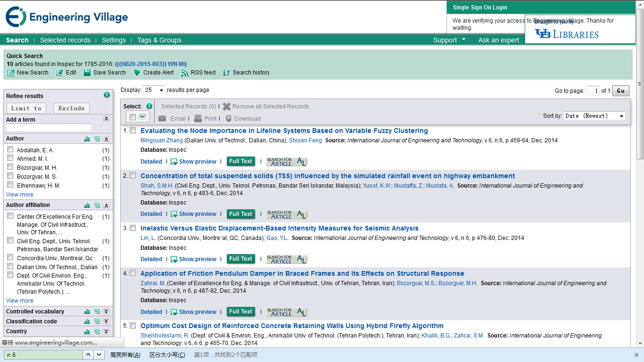Click the Add a term input field

point(49,128)
